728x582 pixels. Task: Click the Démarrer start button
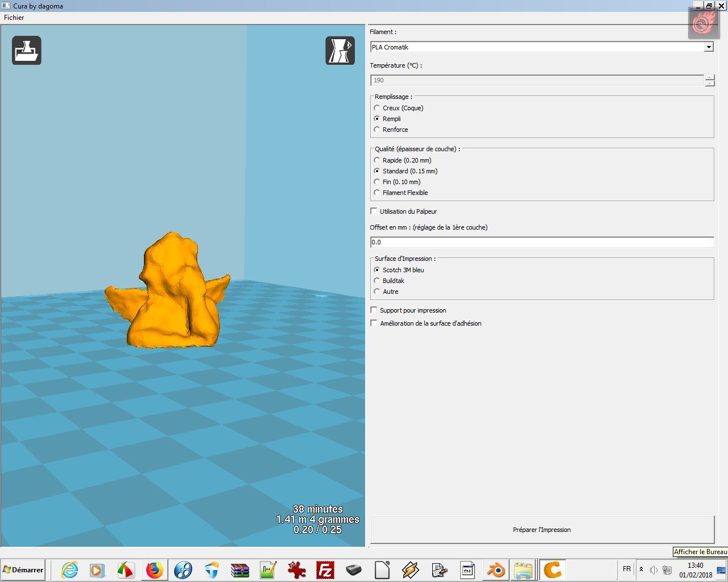[23, 570]
